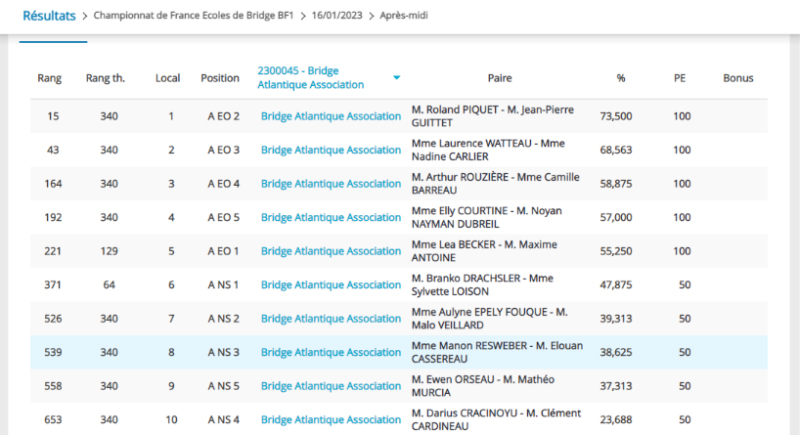Screen dimensions: 800x435
Task: Open club link in the Branko DRACHSLER row
Action: click(331, 285)
